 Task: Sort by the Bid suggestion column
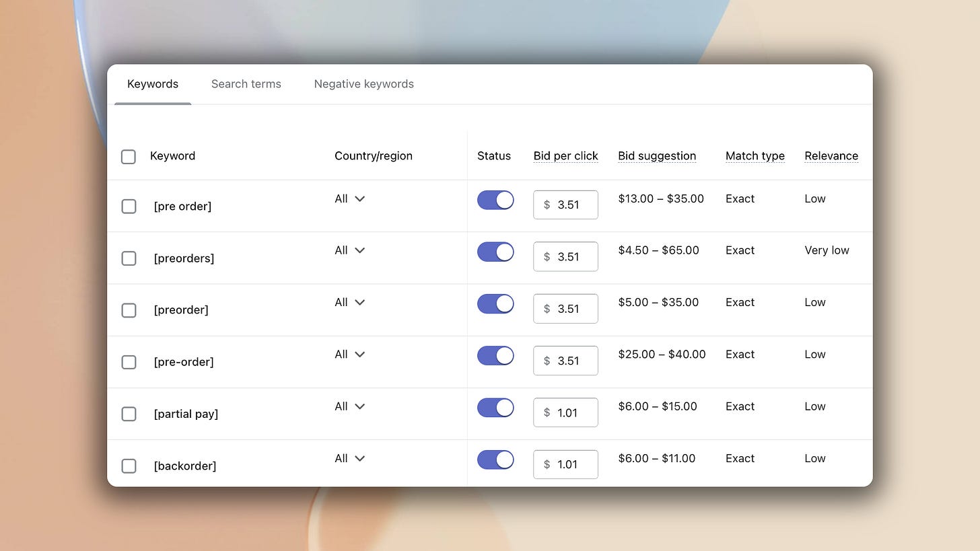[x=657, y=155]
